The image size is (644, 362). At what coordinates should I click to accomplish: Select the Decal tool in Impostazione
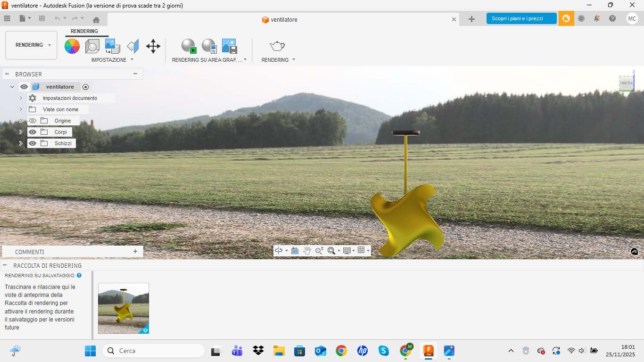click(111, 46)
